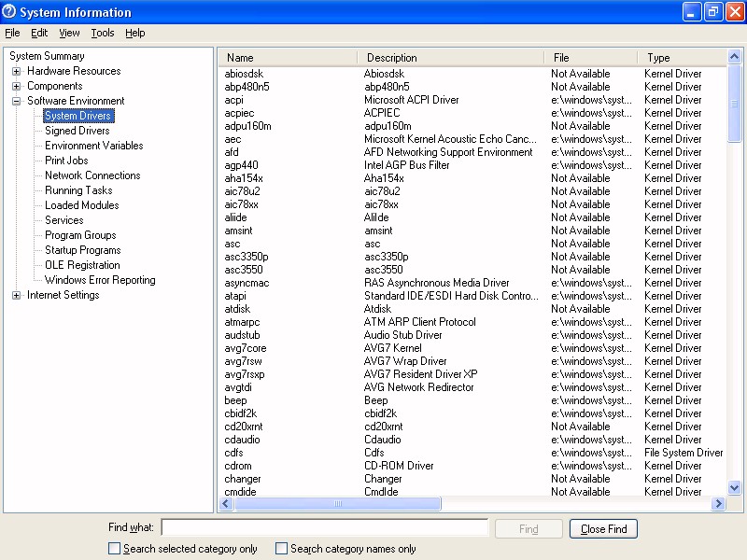Image resolution: width=747 pixels, height=560 pixels.
Task: Expand the Hardware Resources node
Action: [x=16, y=71]
